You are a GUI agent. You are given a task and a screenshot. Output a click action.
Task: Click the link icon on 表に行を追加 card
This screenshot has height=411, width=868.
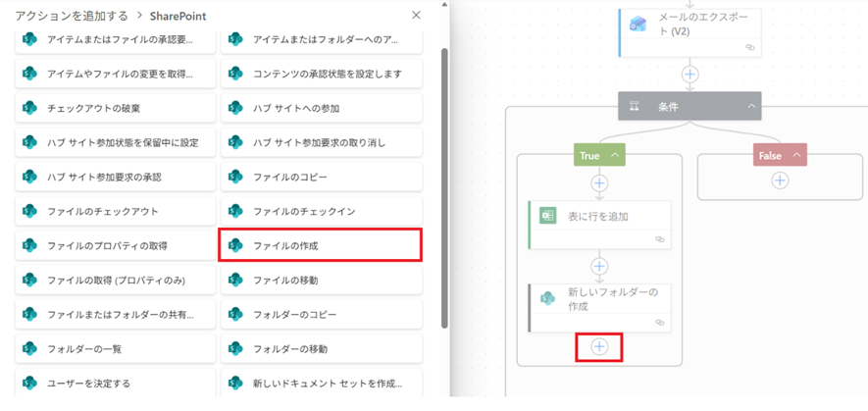click(660, 238)
